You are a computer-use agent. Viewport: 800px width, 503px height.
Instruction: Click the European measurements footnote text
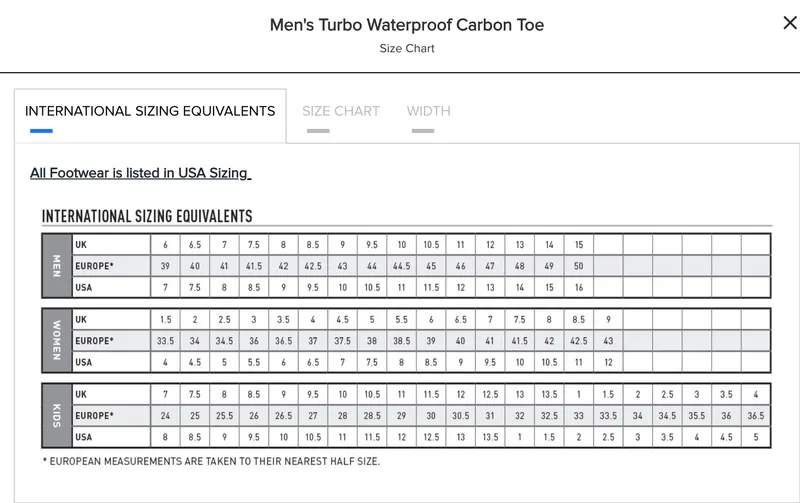211,461
